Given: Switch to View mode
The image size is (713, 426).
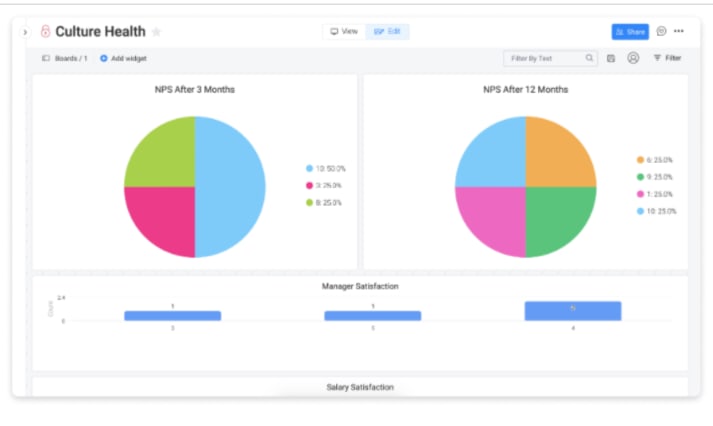Looking at the screenshot, I should (x=344, y=31).
